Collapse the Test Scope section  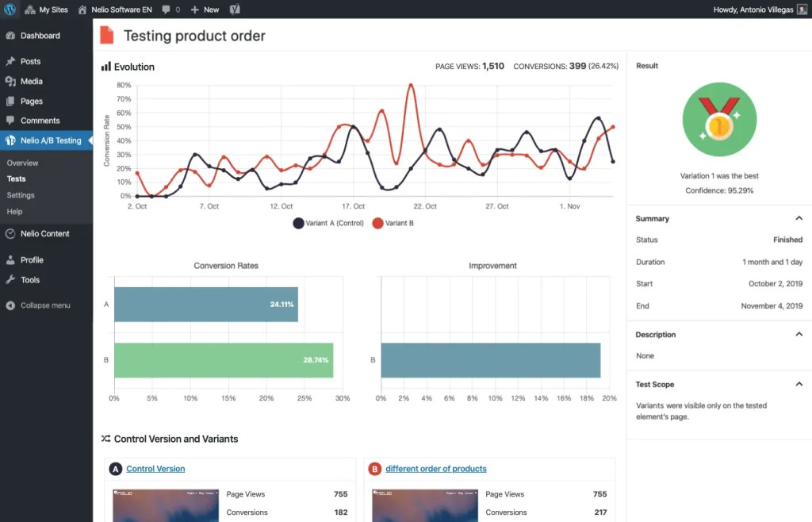pos(799,384)
